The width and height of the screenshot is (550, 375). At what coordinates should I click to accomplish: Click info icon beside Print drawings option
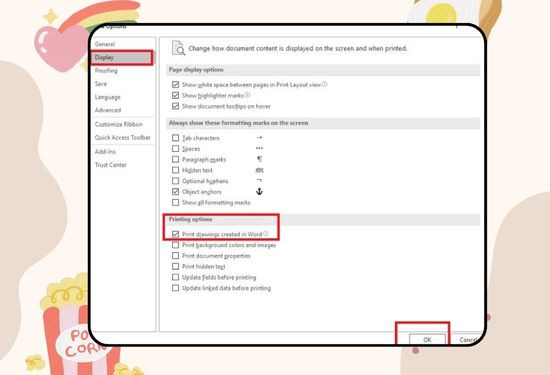(x=266, y=234)
